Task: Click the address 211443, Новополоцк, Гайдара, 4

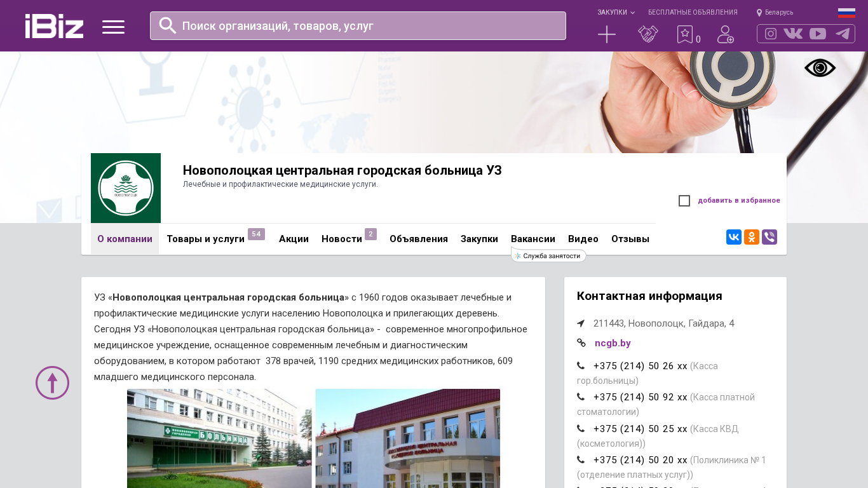Action: (x=664, y=323)
